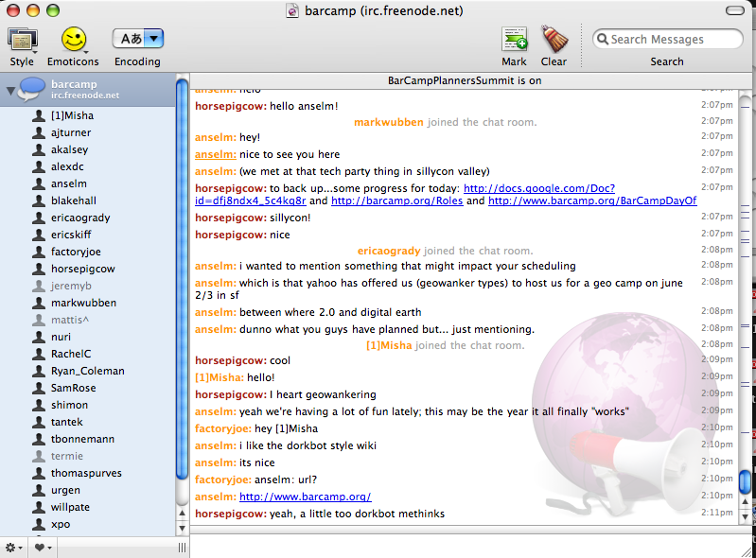Click the person icon beside willpate
Screen dimensions: 756x558
(x=39, y=507)
